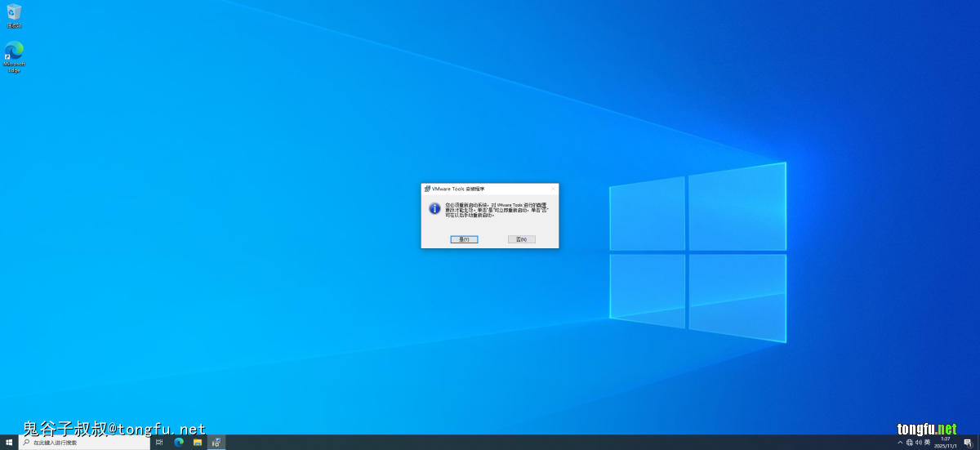This screenshot has height=450, width=980.
Task: Click the blue information icon in dialog
Action: [434, 208]
